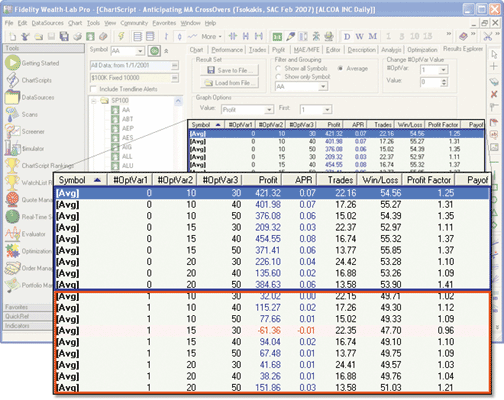Open the Community menu

click(x=134, y=23)
